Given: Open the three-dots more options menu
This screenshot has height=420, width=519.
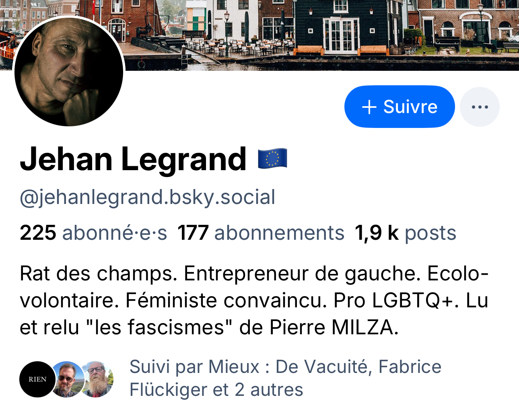Looking at the screenshot, I should (x=480, y=107).
